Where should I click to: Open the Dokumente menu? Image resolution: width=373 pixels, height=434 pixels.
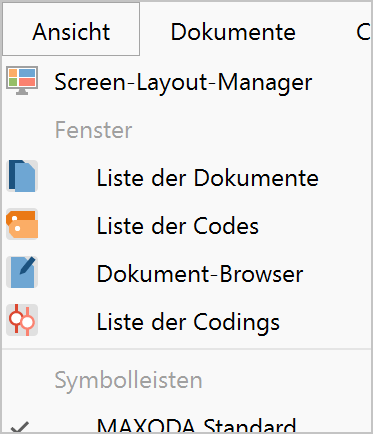233,32
